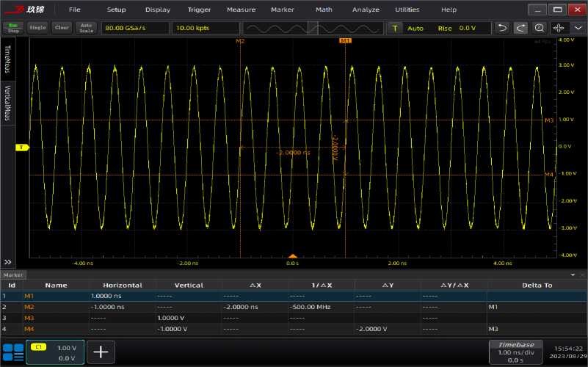Click the Run/Stop acquisition button

point(12,27)
